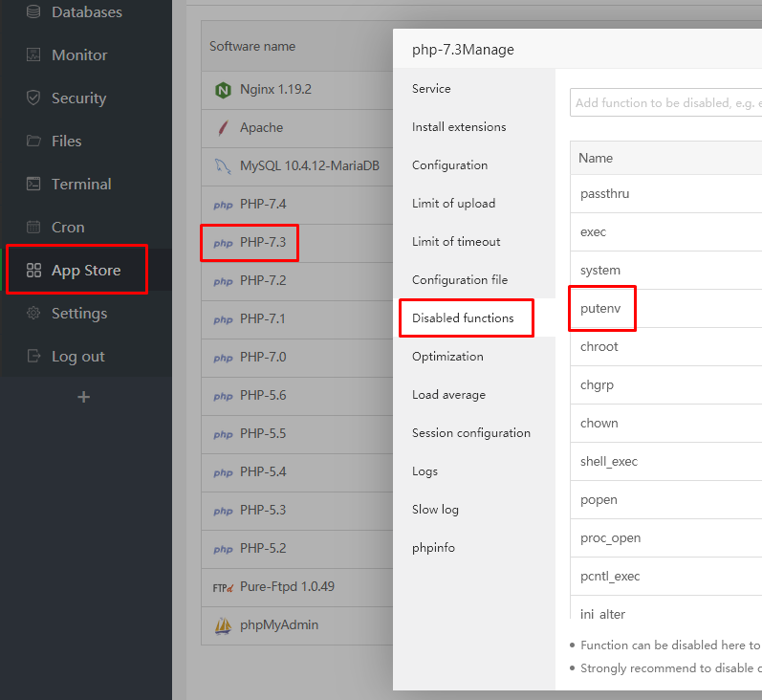Click the php icon beside PHP-5.3
This screenshot has width=762, height=700.
[x=223, y=511]
